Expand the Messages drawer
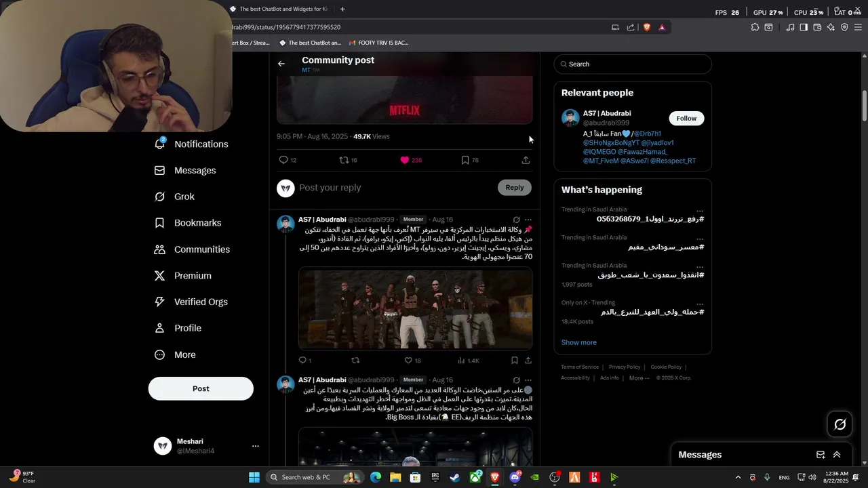Image resolution: width=868 pixels, height=488 pixels. coord(837,455)
